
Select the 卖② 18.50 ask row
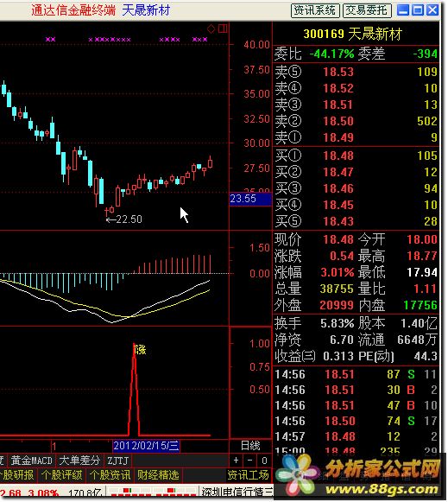click(x=356, y=121)
